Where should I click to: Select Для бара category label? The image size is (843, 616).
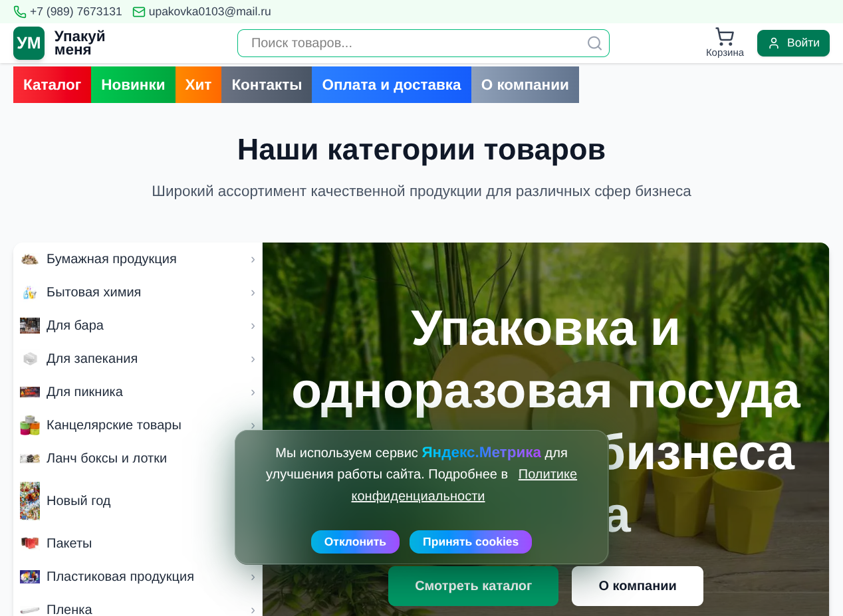(x=75, y=326)
